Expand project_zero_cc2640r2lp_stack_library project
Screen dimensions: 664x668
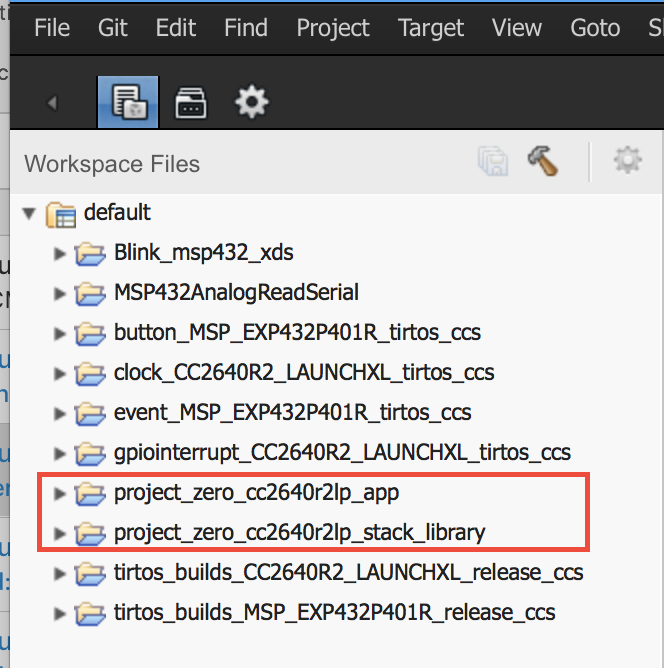(x=60, y=533)
